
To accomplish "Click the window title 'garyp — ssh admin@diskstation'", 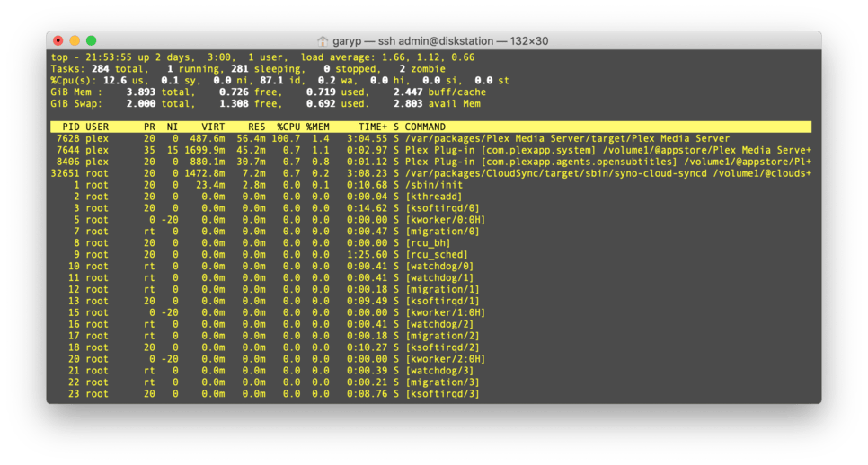I will pyautogui.click(x=413, y=41).
